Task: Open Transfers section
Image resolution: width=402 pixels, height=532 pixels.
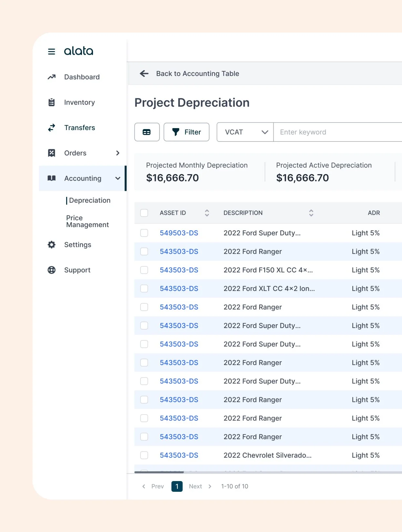Action: point(79,127)
